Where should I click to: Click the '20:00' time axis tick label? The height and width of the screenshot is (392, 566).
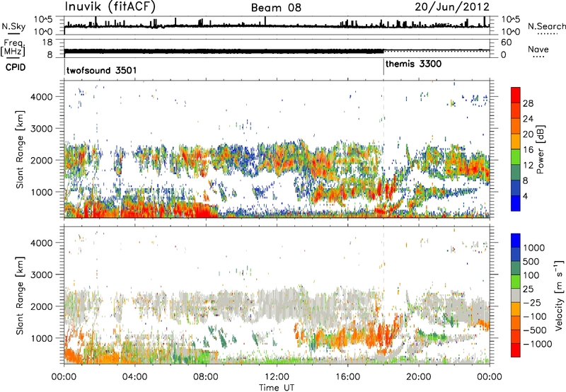(418, 377)
